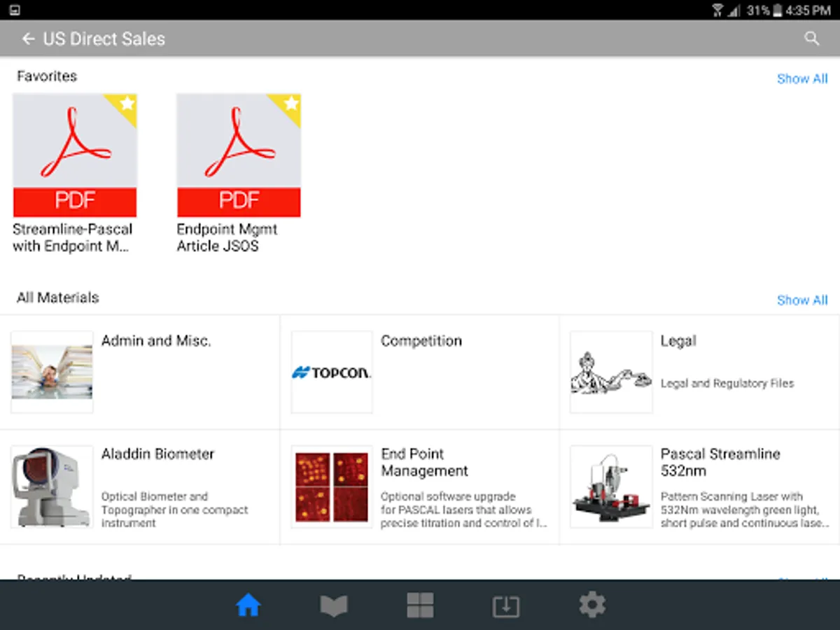Viewport: 840px width, 630px height.
Task: Open End Point Management title
Action: coord(424,462)
